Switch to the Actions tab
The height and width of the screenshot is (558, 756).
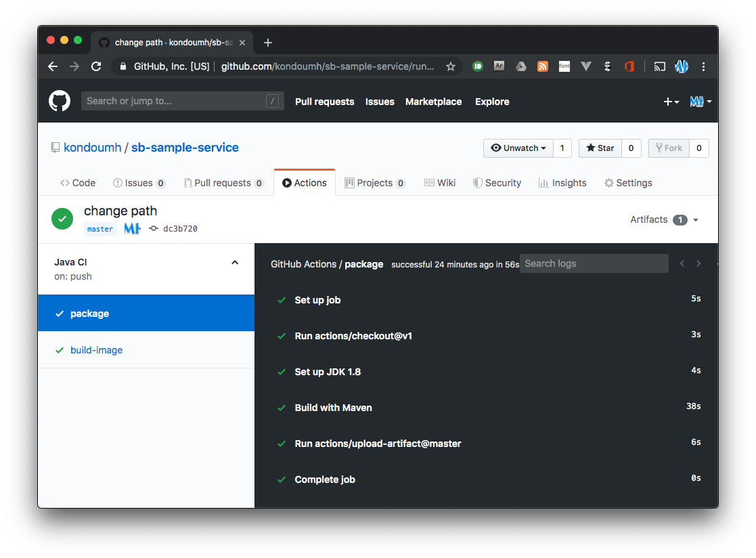tap(304, 182)
